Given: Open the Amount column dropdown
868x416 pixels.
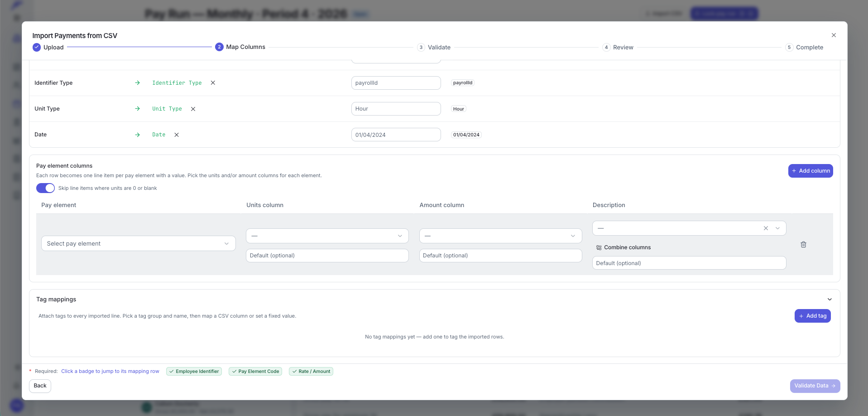Looking at the screenshot, I should [501, 236].
